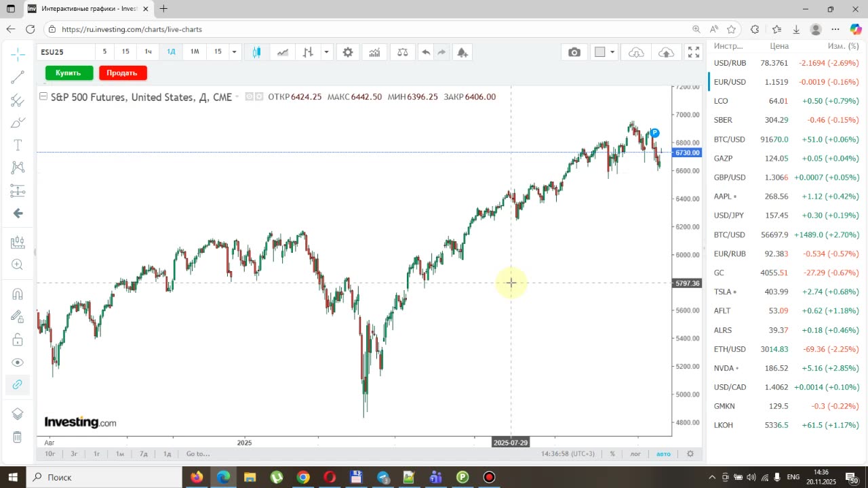The width and height of the screenshot is (868, 488).
Task: Click the 6730.00 price label on the scale
Action: 687,152
